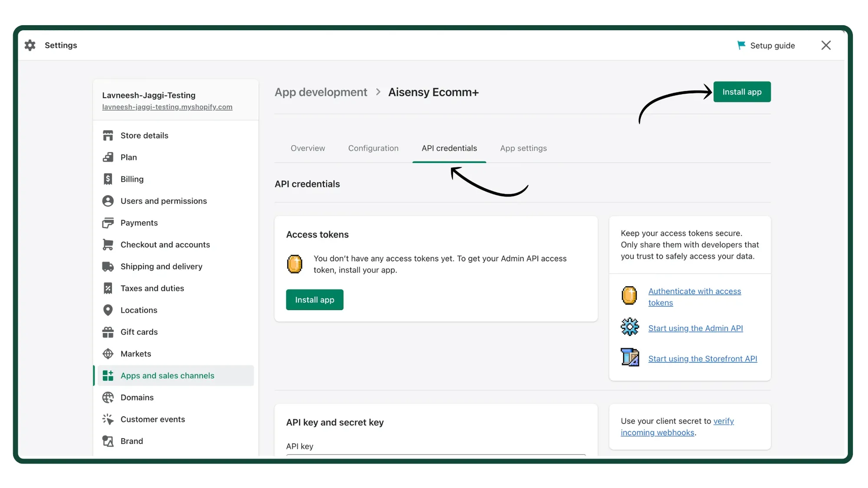
Task: Open Locations using the map pin icon
Action: pos(108,310)
